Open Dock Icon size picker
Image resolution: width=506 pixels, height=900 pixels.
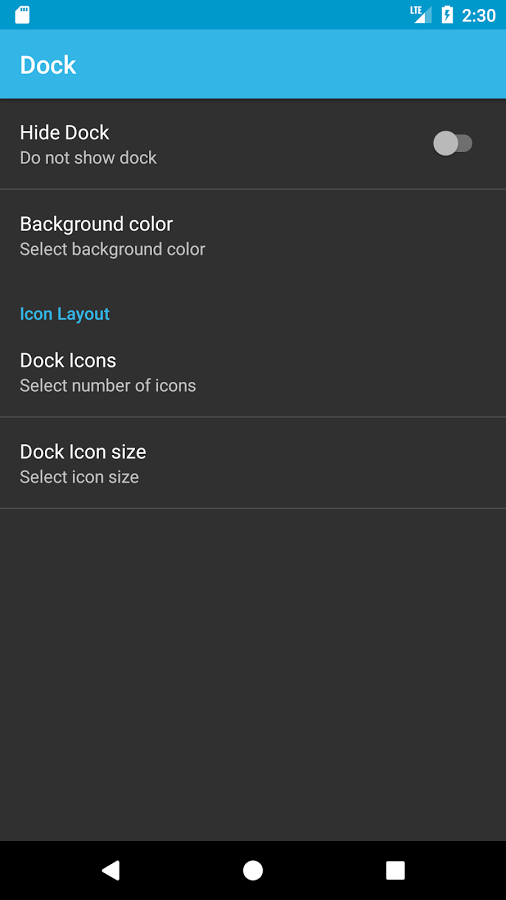coord(253,463)
